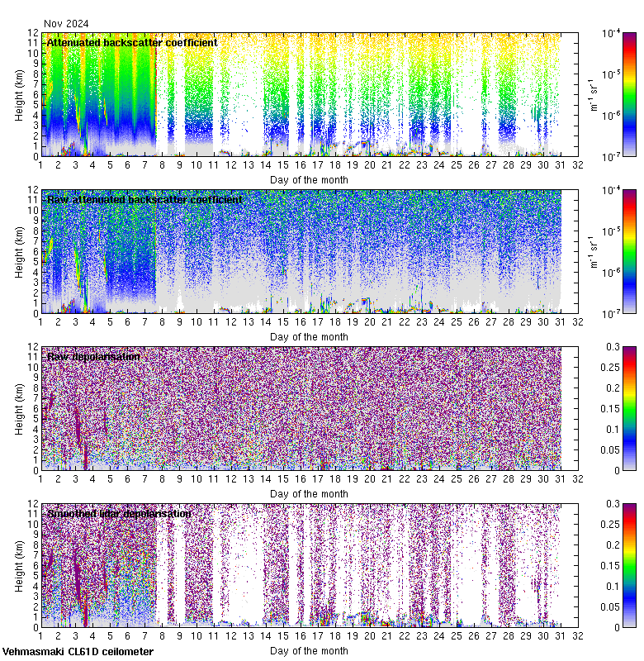Image resolution: width=644 pixels, height=661 pixels.
Task: Click the Smoothed lidar depolarisation title
Action: click(120, 513)
